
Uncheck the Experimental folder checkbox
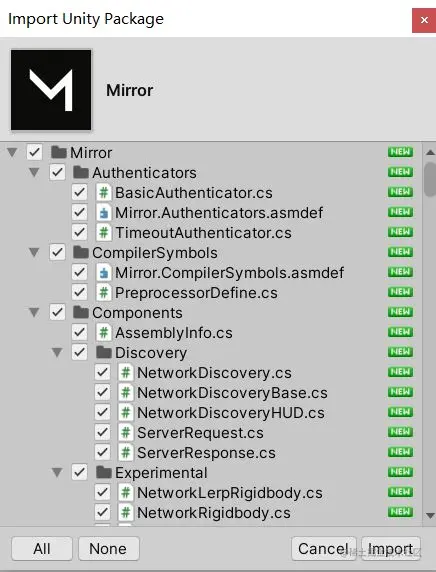click(80, 472)
